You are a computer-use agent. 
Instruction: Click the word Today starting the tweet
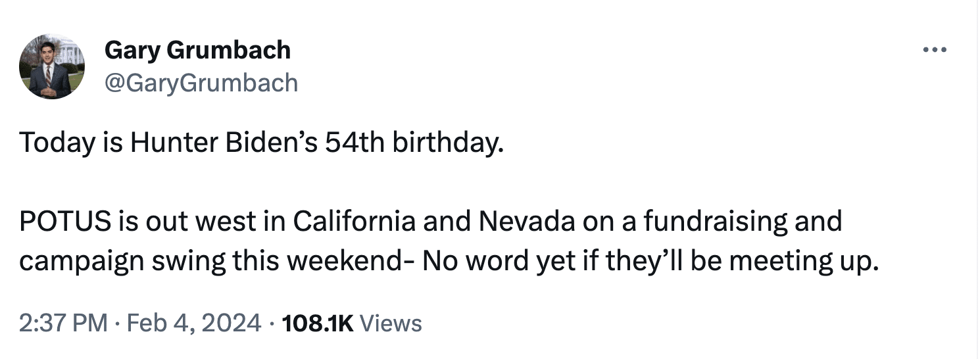pyautogui.click(x=56, y=143)
